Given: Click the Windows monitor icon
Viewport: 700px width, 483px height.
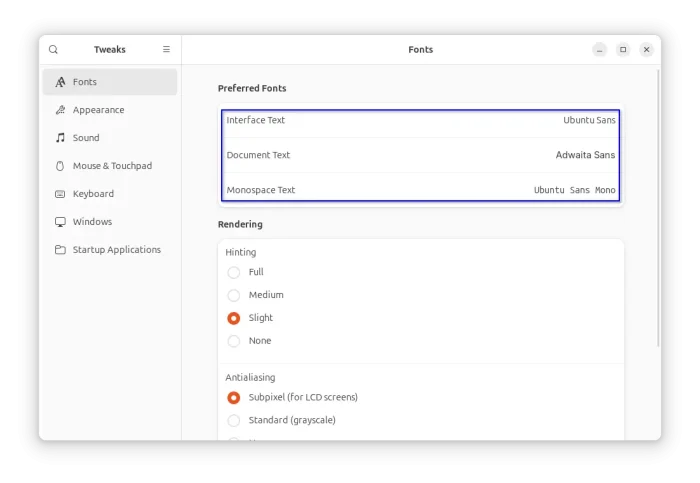Looking at the screenshot, I should tap(60, 222).
